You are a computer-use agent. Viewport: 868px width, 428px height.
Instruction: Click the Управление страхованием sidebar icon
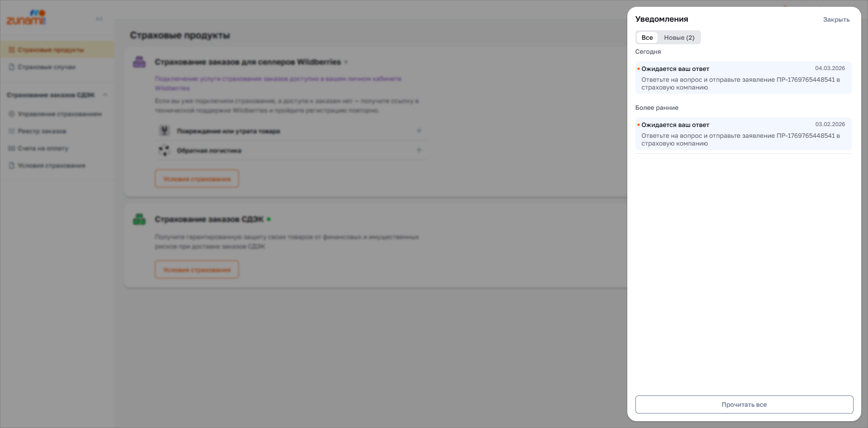pyautogui.click(x=12, y=114)
